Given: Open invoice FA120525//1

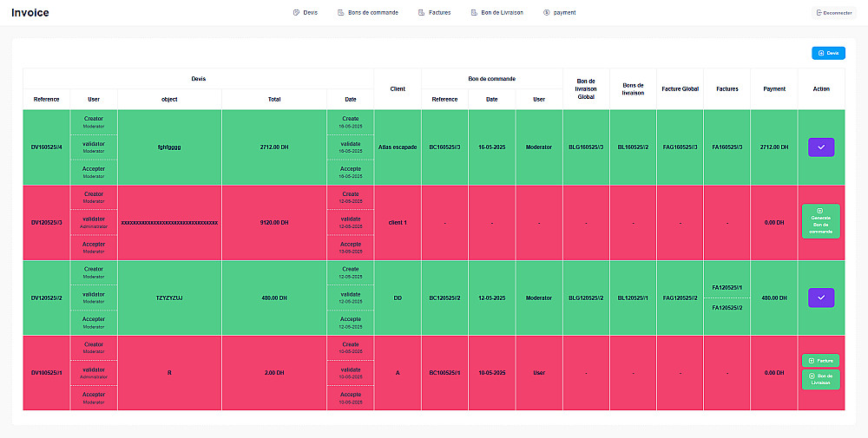Looking at the screenshot, I should point(727,287).
